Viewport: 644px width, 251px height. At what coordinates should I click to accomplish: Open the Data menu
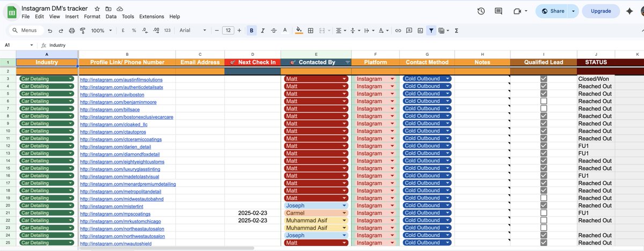111,17
